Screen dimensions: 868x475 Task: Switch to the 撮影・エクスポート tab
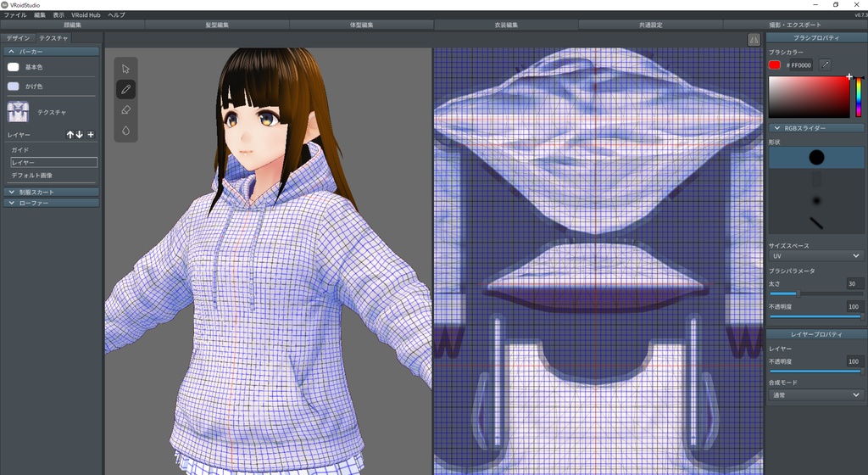(795, 25)
